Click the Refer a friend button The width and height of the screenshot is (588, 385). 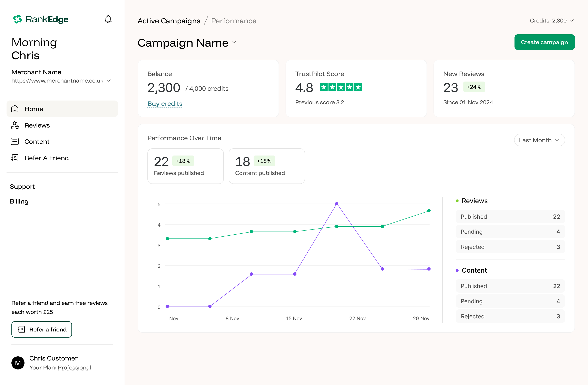(41, 329)
